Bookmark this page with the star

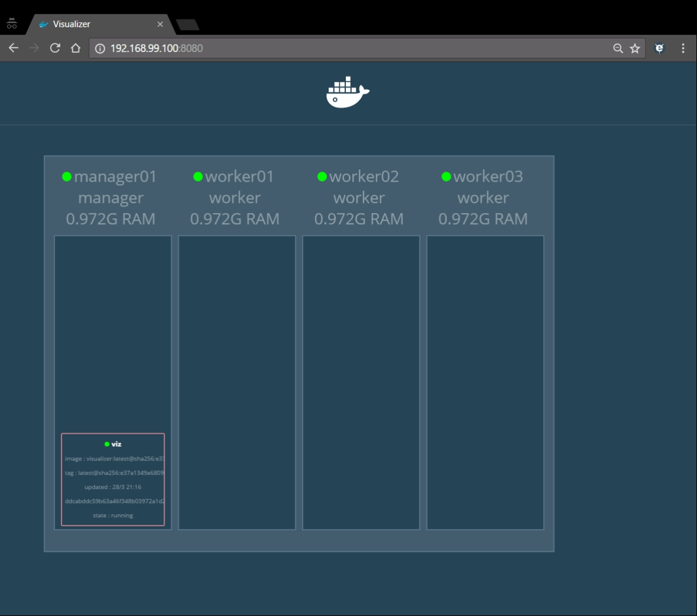click(x=635, y=49)
